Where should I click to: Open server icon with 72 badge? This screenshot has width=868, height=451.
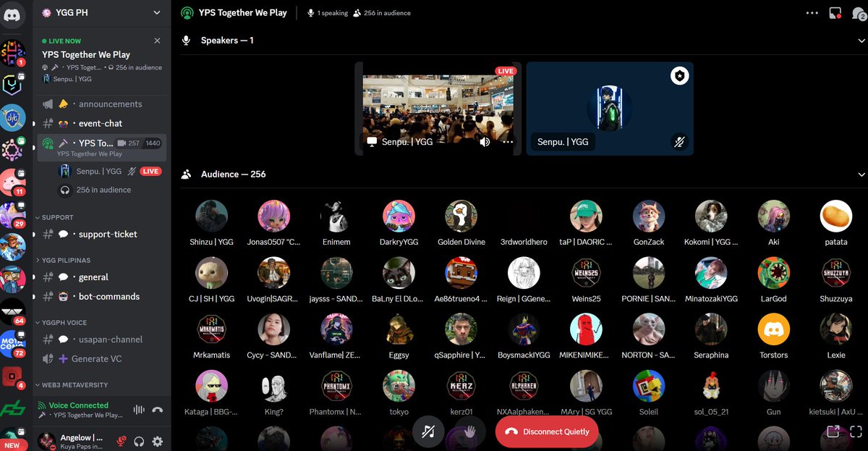(13, 344)
